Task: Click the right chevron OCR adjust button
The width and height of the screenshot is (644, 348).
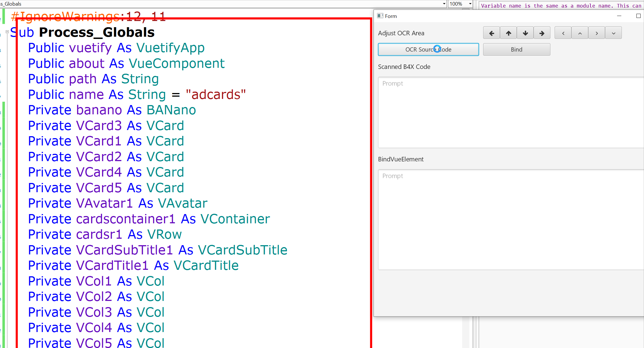Action: click(597, 33)
